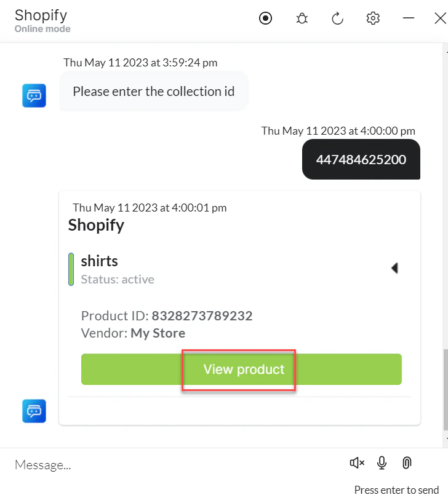Screen dimensions: 448x495
Task: Click the Shopify chat header title
Action: tap(41, 15)
